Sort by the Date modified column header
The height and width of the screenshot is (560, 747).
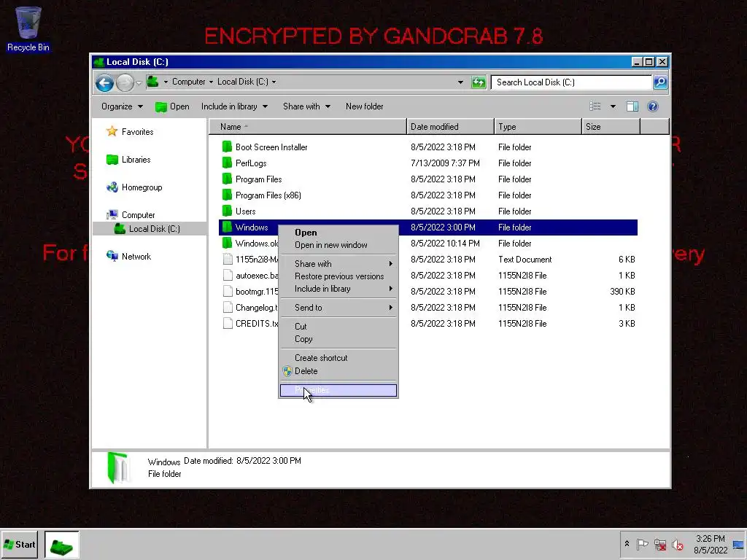(451, 127)
